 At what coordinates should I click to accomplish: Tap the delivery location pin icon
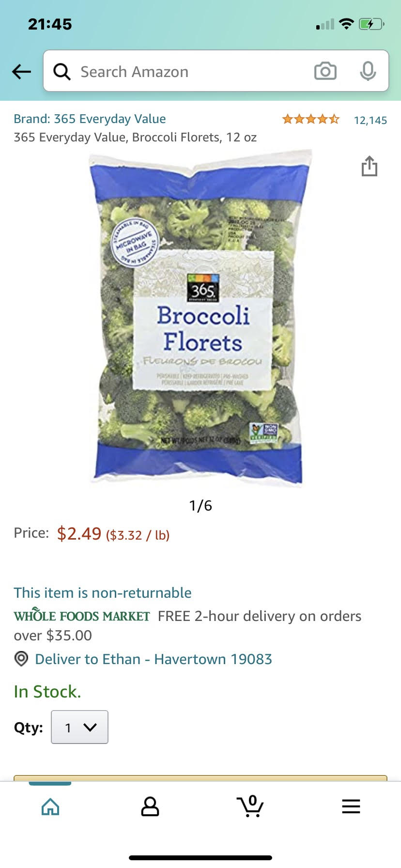click(x=21, y=659)
